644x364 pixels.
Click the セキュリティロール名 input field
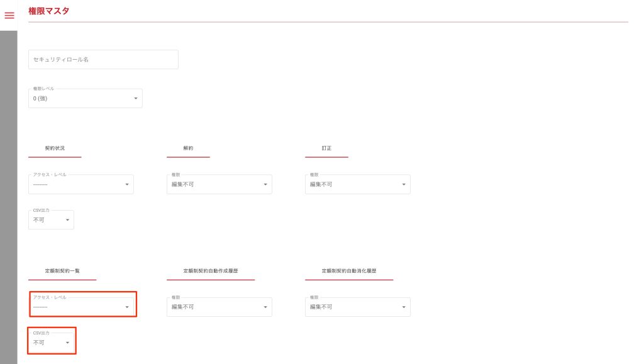click(103, 60)
